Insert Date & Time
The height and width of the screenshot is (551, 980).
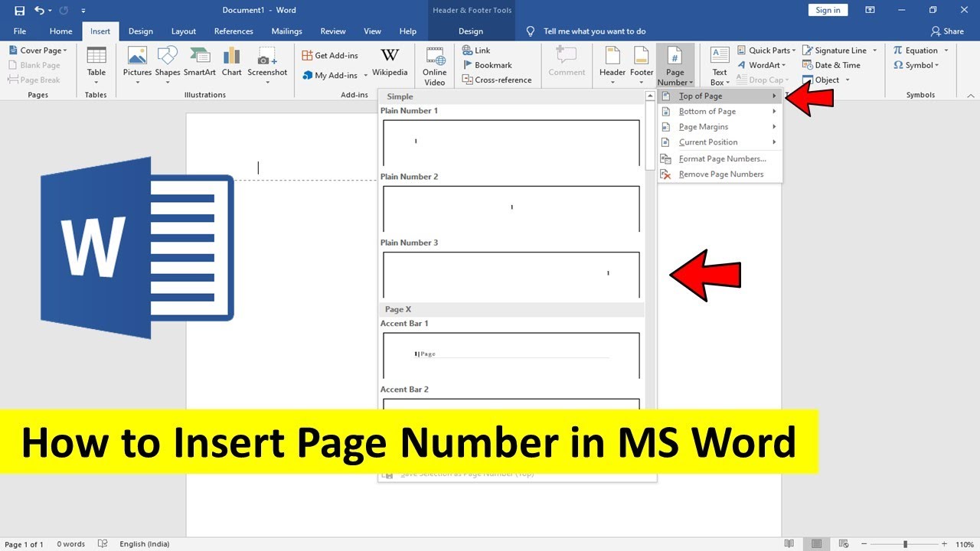[x=831, y=65]
